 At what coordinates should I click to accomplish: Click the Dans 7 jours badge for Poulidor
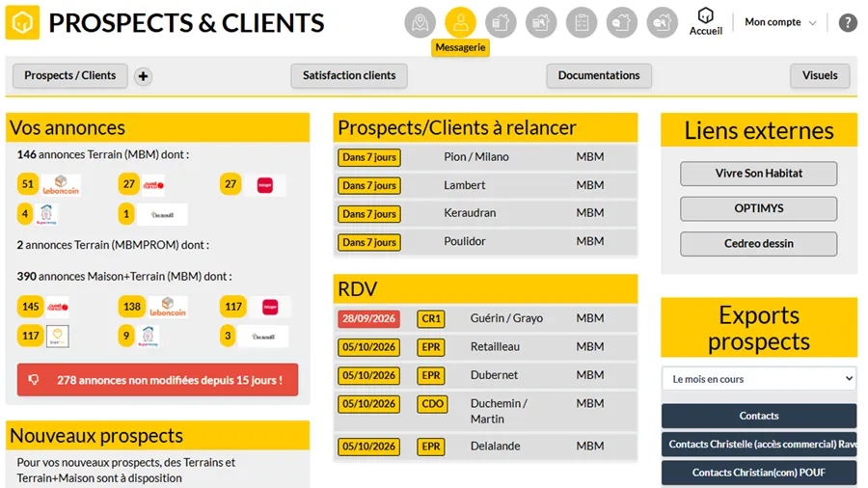point(369,242)
